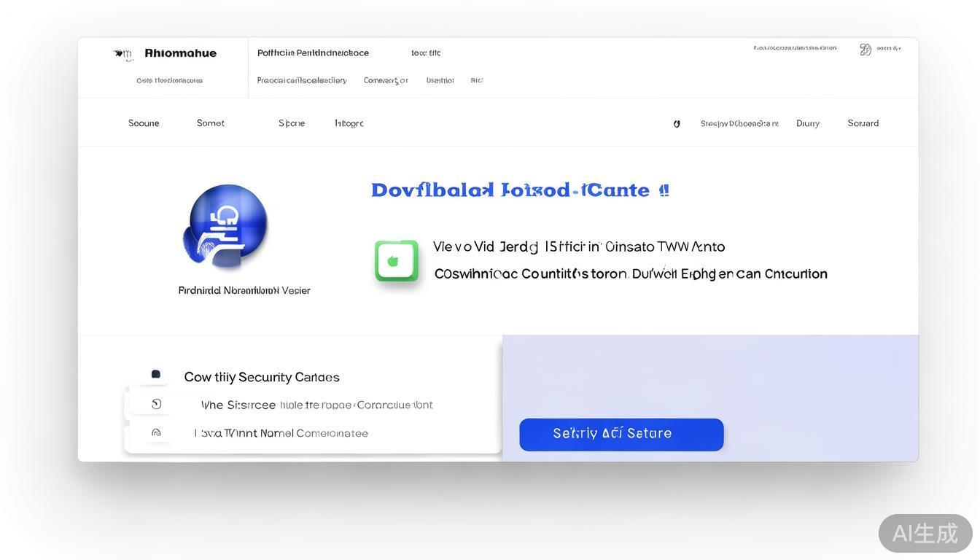Click the large blue sphere icon

click(226, 225)
